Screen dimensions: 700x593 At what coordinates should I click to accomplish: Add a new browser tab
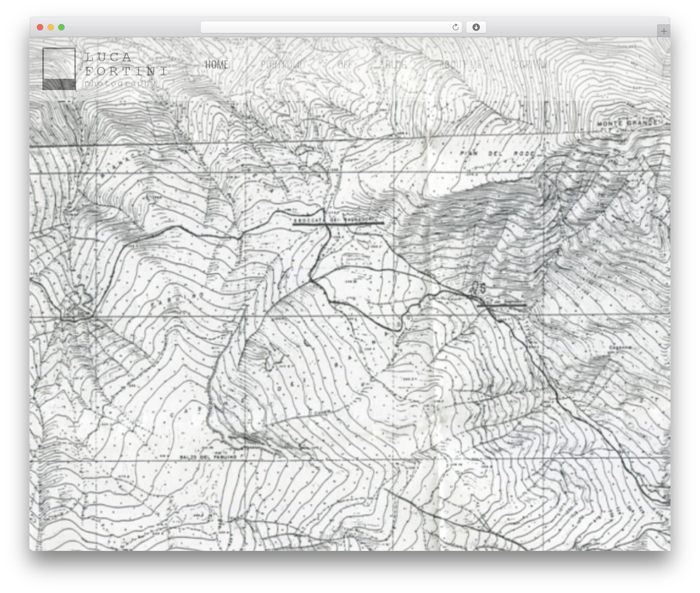click(663, 31)
